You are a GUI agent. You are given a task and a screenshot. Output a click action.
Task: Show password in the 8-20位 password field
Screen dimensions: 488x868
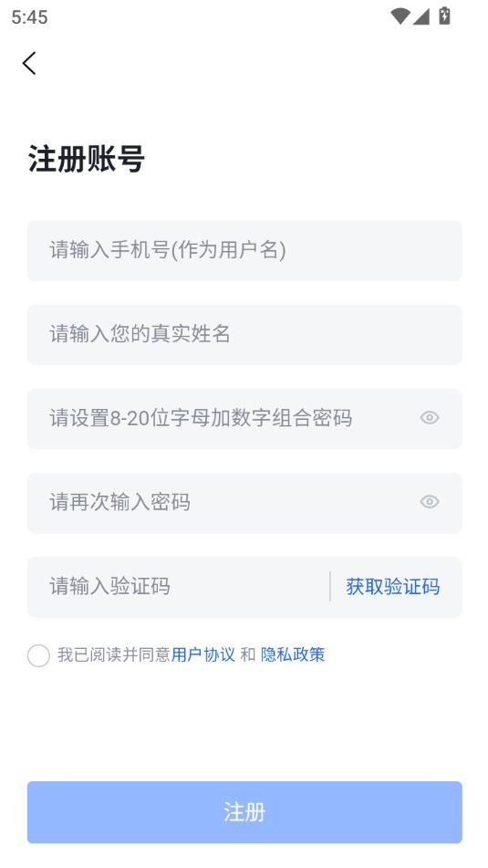430,417
